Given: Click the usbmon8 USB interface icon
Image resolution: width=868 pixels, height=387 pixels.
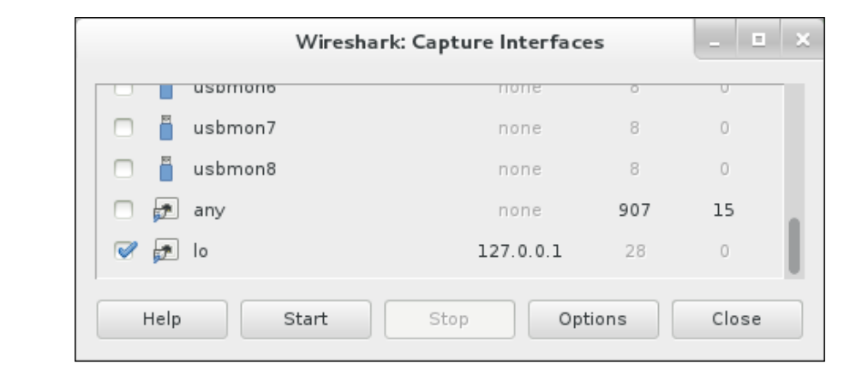Looking at the screenshot, I should pos(165,169).
